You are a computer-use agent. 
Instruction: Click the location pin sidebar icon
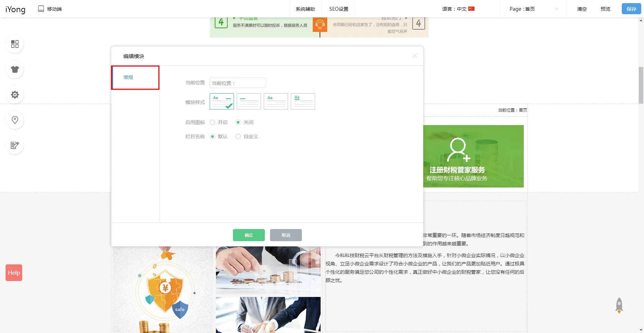15,120
